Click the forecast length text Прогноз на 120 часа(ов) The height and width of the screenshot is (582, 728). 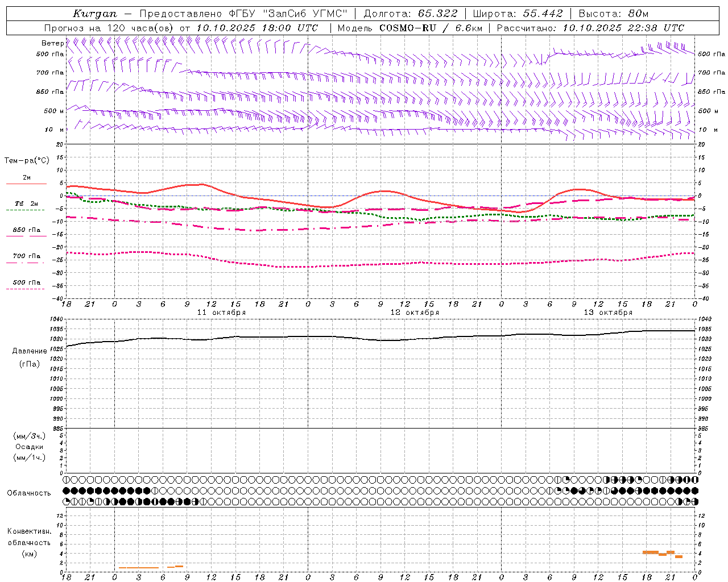pyautogui.click(x=109, y=28)
